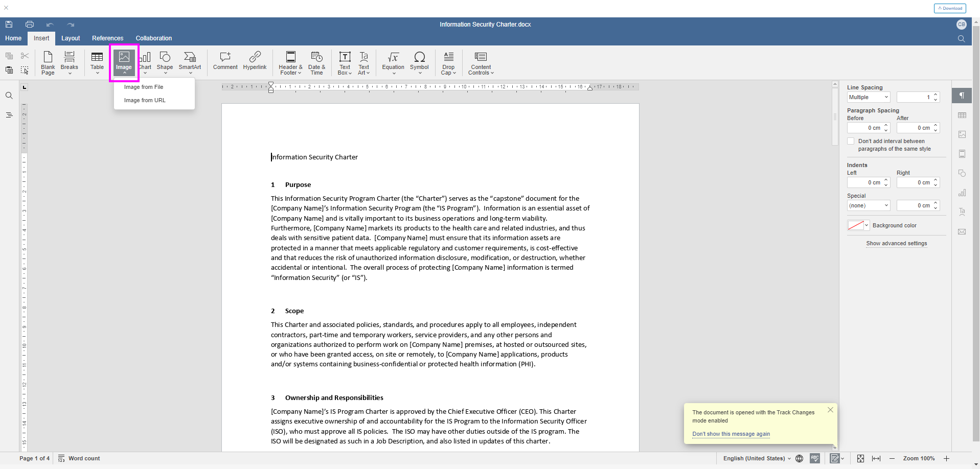This screenshot has height=469, width=980.
Task: Choose Image from File menu item
Action: [x=154, y=87]
